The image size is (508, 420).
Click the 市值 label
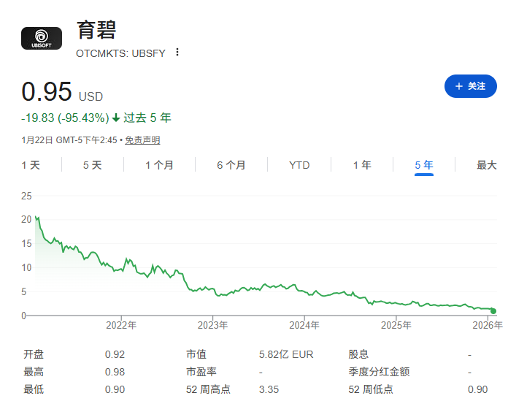click(196, 354)
